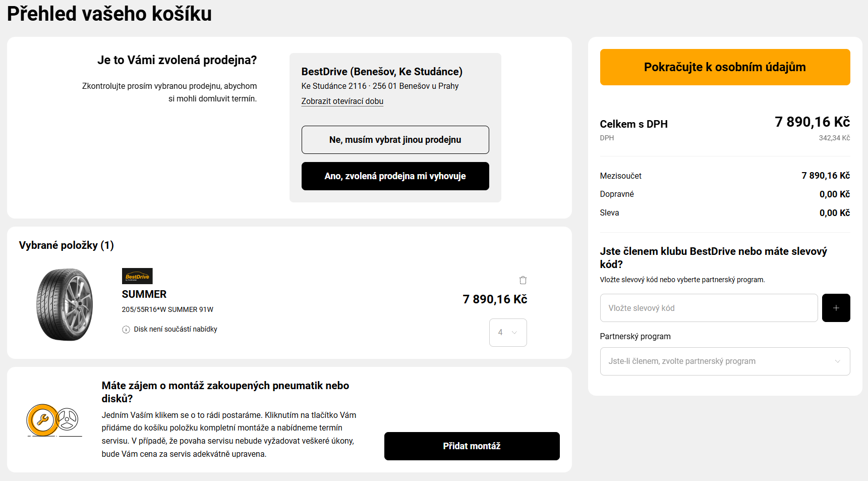This screenshot has height=481, width=868.
Task: Expand the Partnerský program dropdown
Action: tap(724, 361)
